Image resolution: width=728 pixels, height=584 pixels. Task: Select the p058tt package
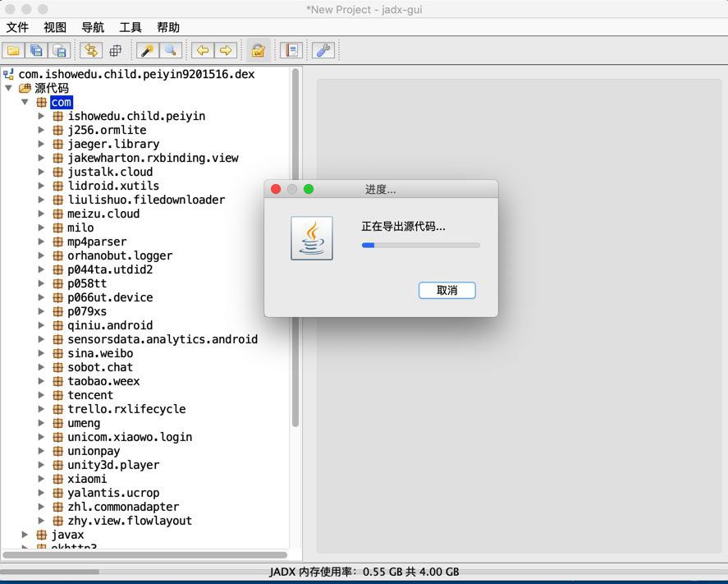tap(87, 283)
